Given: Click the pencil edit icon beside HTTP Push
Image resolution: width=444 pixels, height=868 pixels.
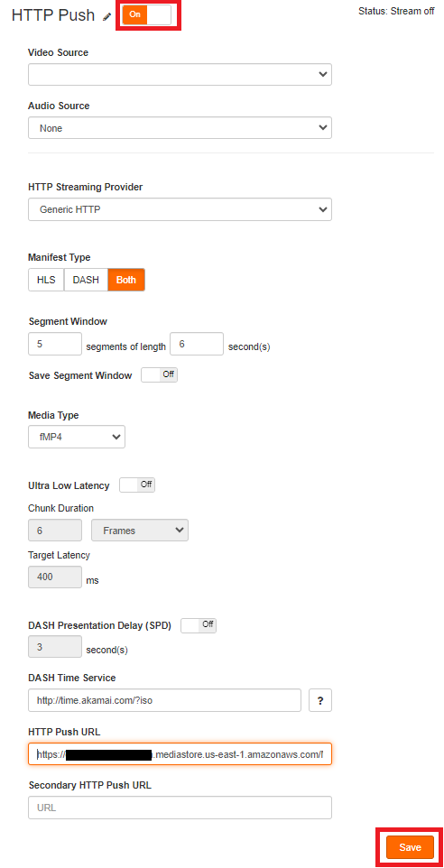Looking at the screenshot, I should (x=106, y=16).
